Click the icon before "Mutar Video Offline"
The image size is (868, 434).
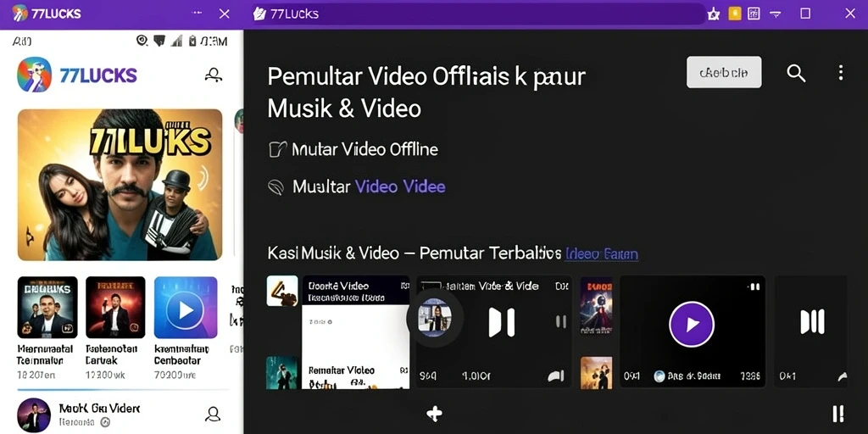point(277,149)
